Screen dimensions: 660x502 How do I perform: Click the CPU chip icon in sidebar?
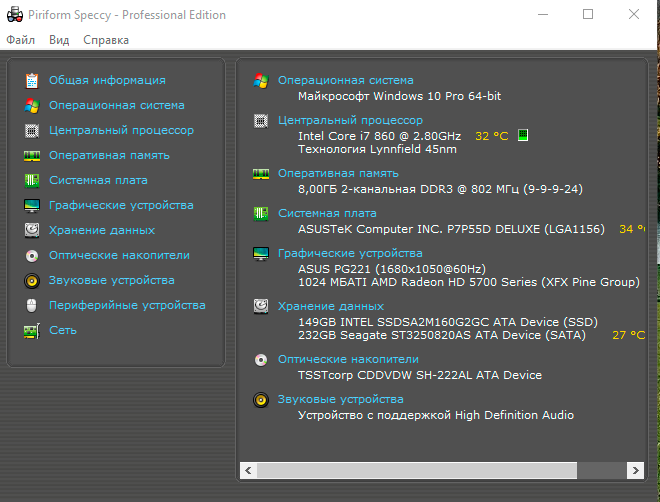pos(32,130)
